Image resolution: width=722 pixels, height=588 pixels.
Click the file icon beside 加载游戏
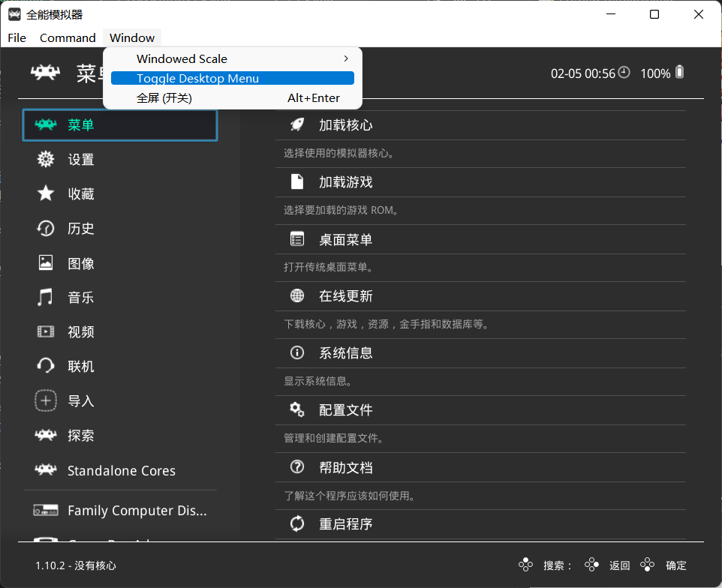coord(297,181)
